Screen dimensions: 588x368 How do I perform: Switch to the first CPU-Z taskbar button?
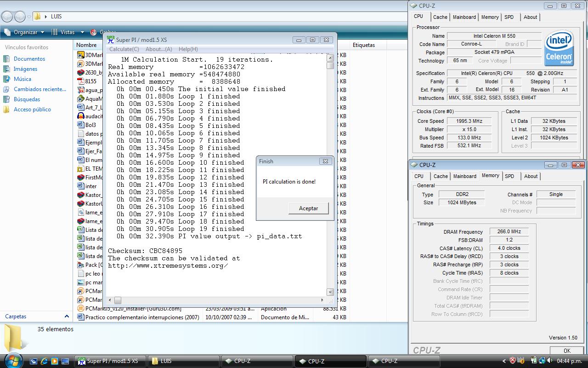[257, 361]
